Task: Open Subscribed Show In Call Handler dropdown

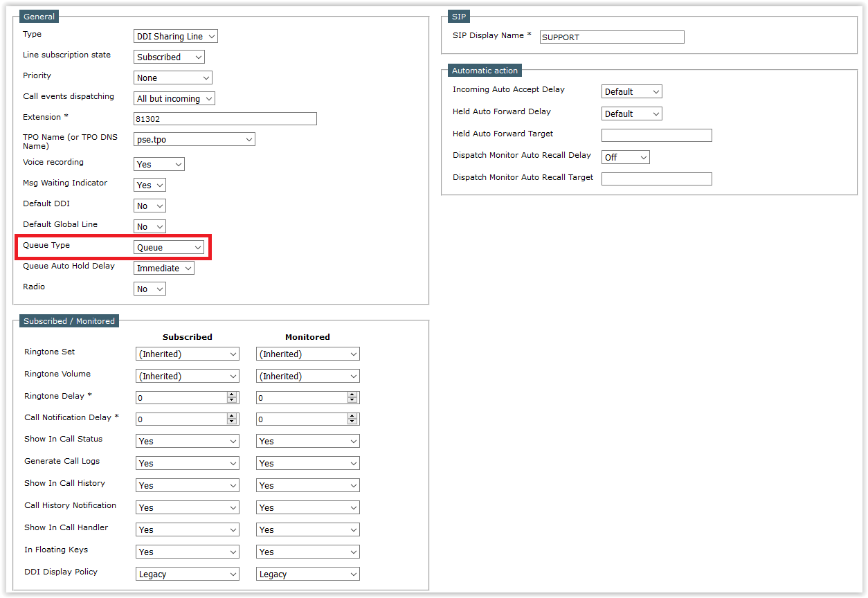Action: (x=188, y=530)
